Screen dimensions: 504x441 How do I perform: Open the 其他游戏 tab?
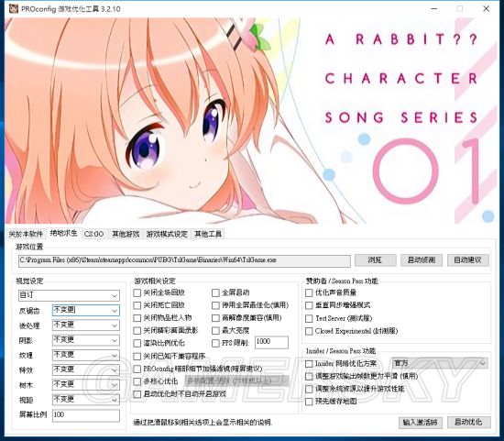coord(126,234)
